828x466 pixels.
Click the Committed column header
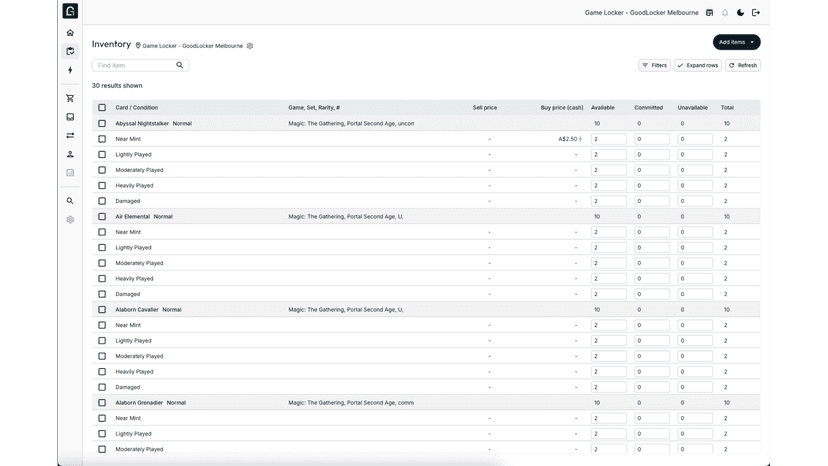[x=648, y=107]
